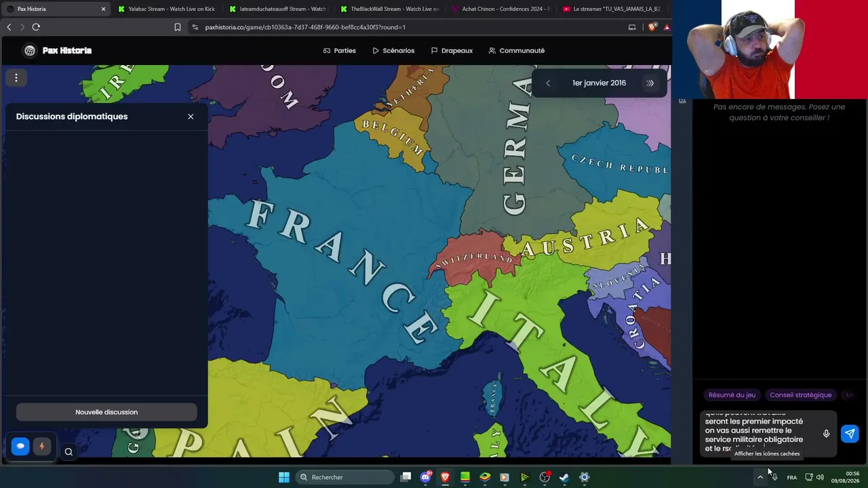Viewport: 868px width, 488px height.
Task: Open the gear settings app on taskbar
Action: pos(584,477)
